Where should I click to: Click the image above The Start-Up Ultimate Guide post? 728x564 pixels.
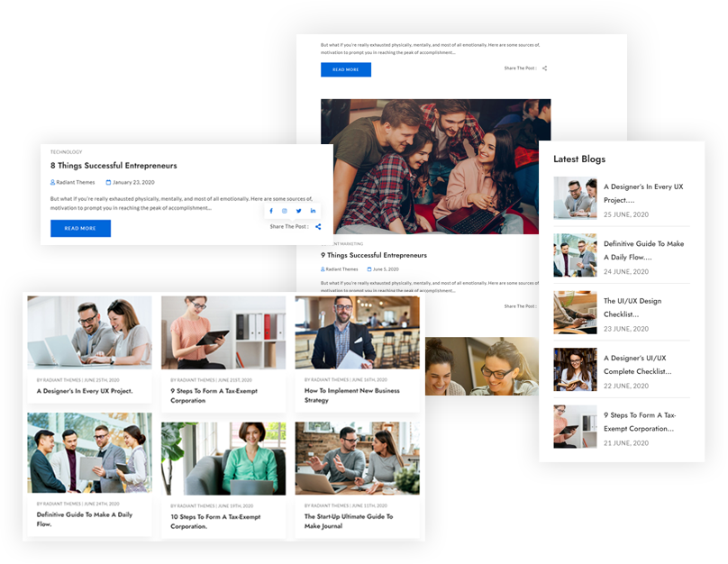click(x=357, y=458)
